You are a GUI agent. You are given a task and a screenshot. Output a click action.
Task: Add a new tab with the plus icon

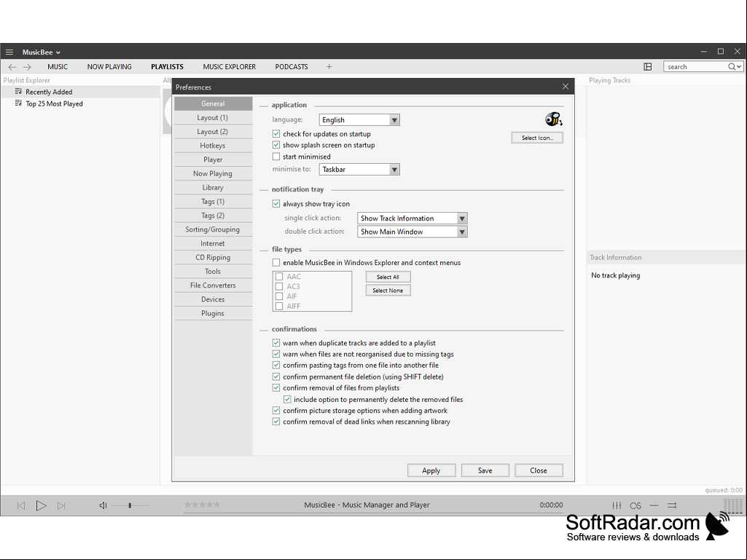pyautogui.click(x=329, y=67)
